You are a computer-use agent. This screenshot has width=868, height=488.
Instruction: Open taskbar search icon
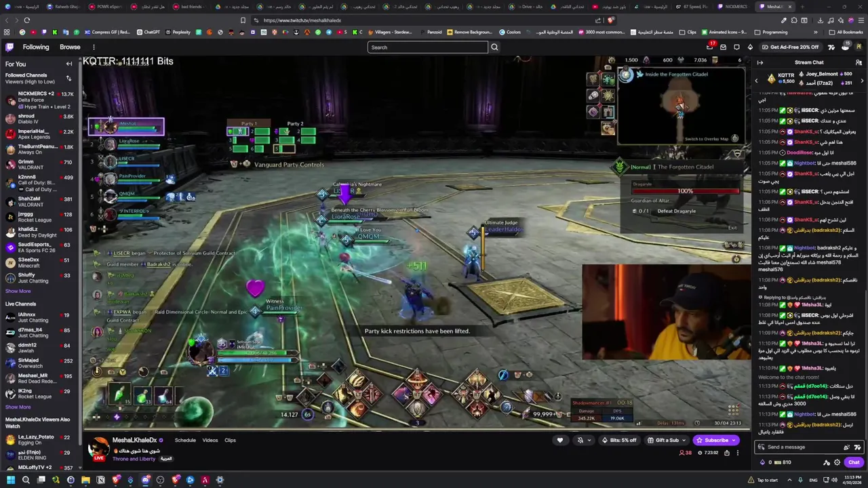tap(26, 480)
